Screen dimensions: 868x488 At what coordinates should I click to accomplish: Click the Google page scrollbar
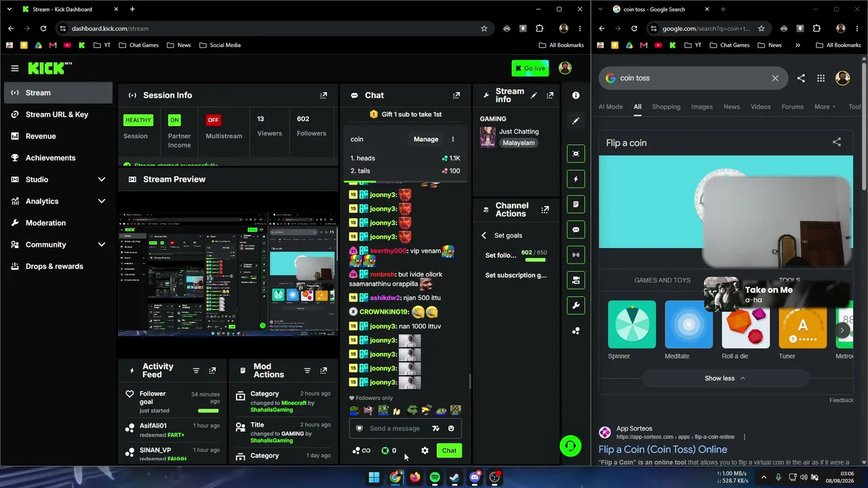864,127
